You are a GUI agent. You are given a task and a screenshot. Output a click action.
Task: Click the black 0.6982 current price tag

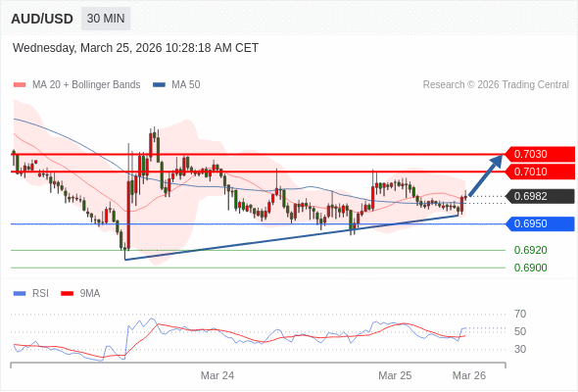tap(540, 197)
